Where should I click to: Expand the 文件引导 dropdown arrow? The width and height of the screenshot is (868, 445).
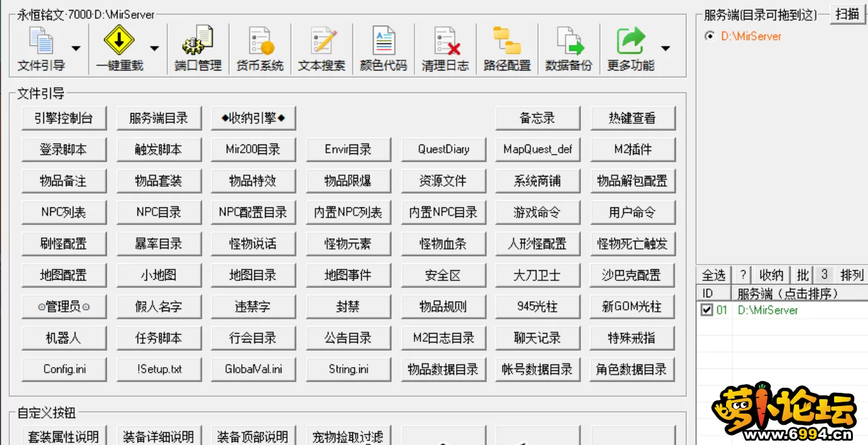click(76, 48)
